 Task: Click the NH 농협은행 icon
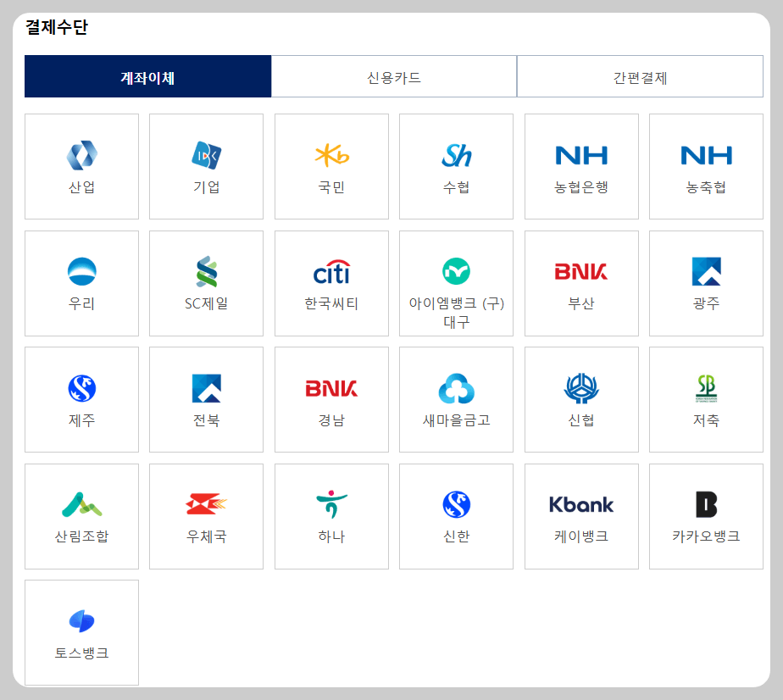coord(581,166)
